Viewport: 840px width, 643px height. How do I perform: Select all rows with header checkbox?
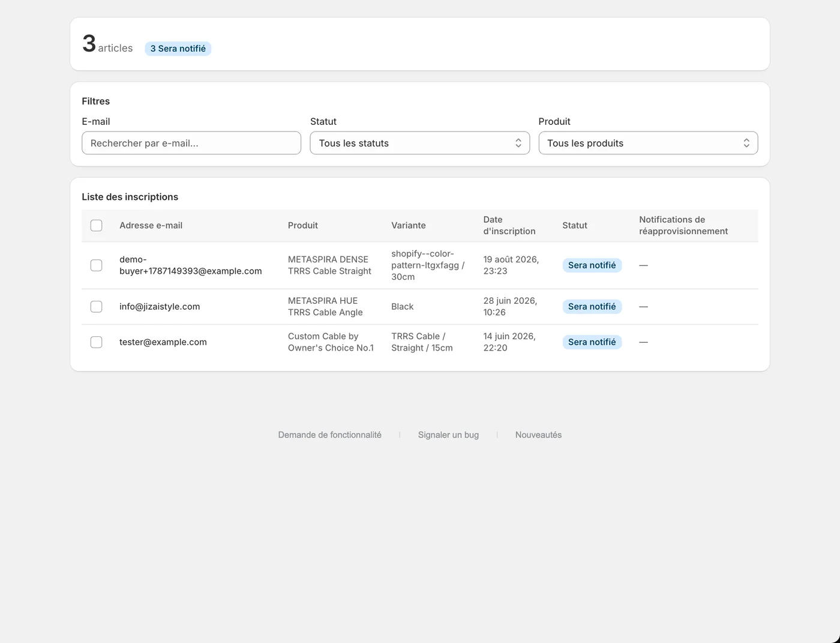pos(96,226)
